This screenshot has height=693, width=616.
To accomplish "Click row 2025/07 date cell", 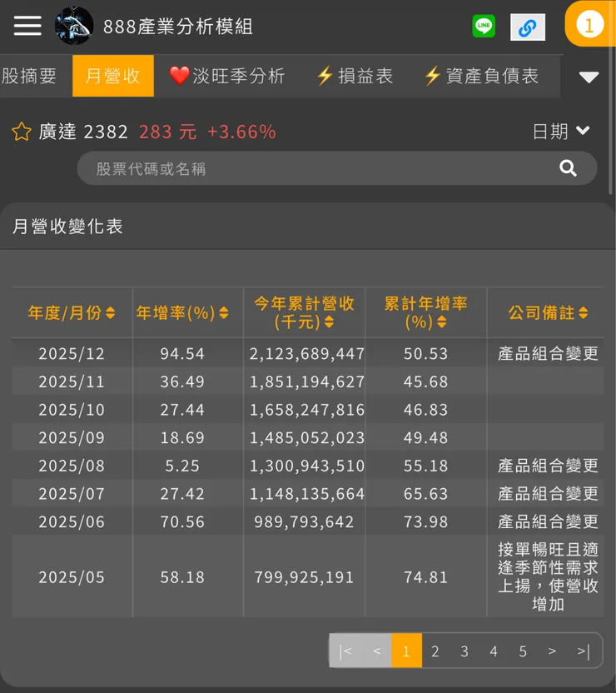I will pos(72,494).
